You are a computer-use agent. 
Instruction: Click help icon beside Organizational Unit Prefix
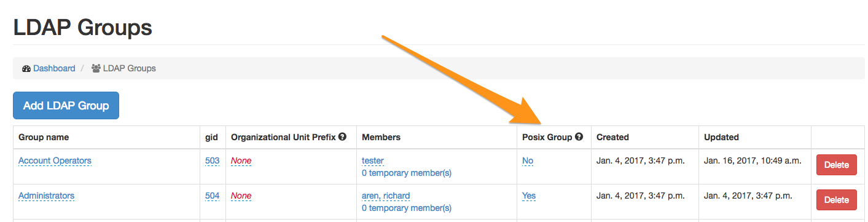coord(342,137)
